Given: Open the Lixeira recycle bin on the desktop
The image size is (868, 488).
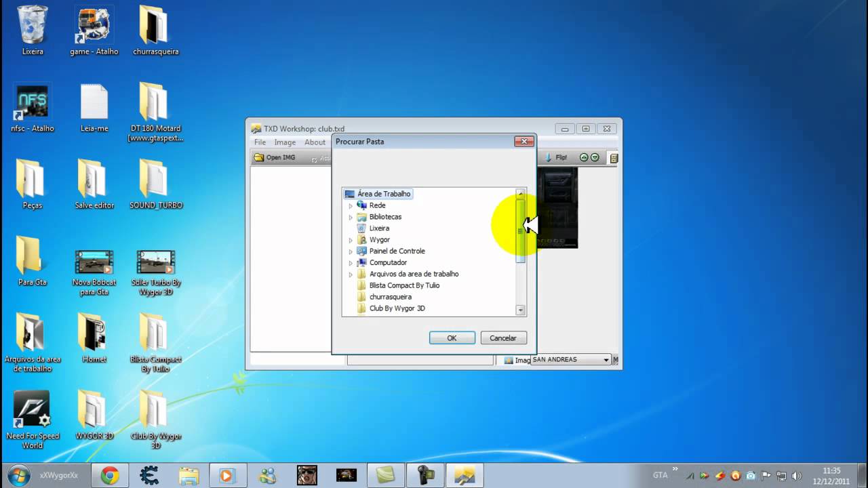Looking at the screenshot, I should pyautogui.click(x=33, y=30).
